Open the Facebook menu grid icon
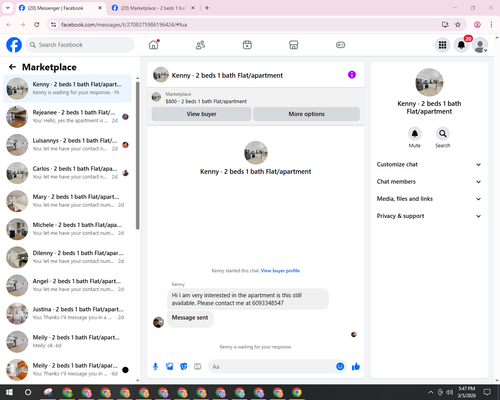 click(x=442, y=45)
